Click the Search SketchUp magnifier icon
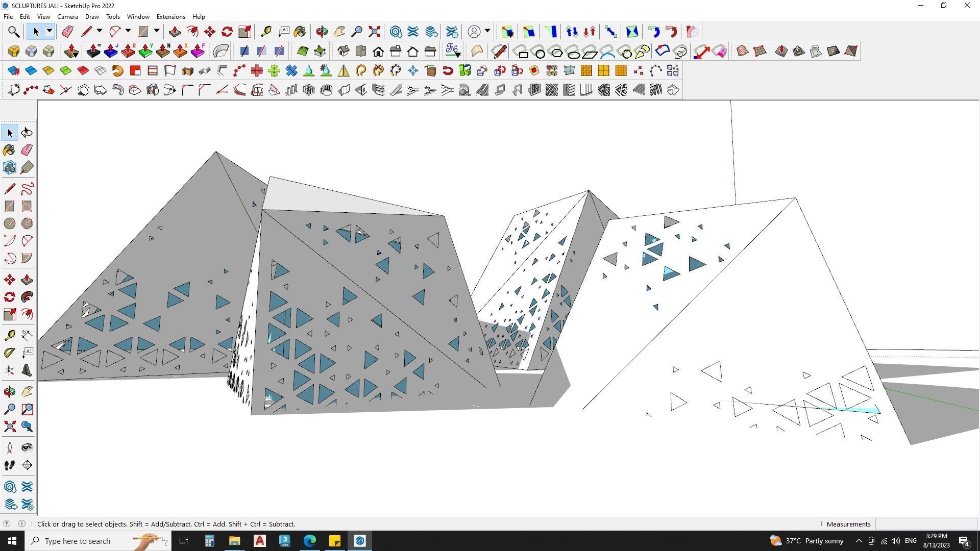The height and width of the screenshot is (551, 980). click(14, 32)
